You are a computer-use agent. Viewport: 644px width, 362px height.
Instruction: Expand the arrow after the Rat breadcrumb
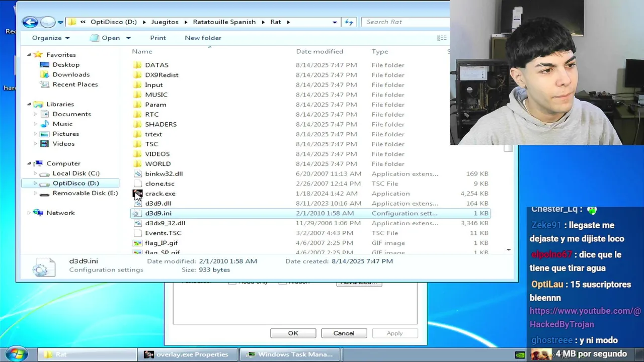click(288, 22)
